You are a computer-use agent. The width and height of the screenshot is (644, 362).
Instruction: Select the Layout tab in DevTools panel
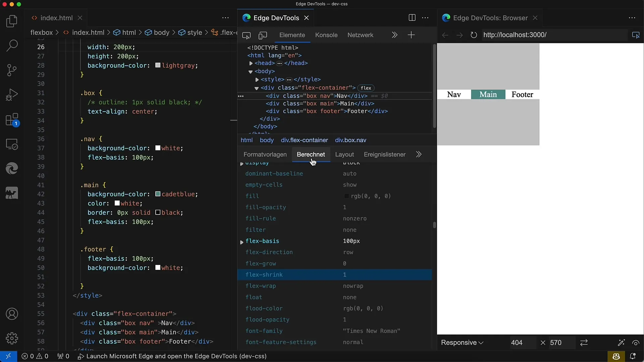[344, 154]
